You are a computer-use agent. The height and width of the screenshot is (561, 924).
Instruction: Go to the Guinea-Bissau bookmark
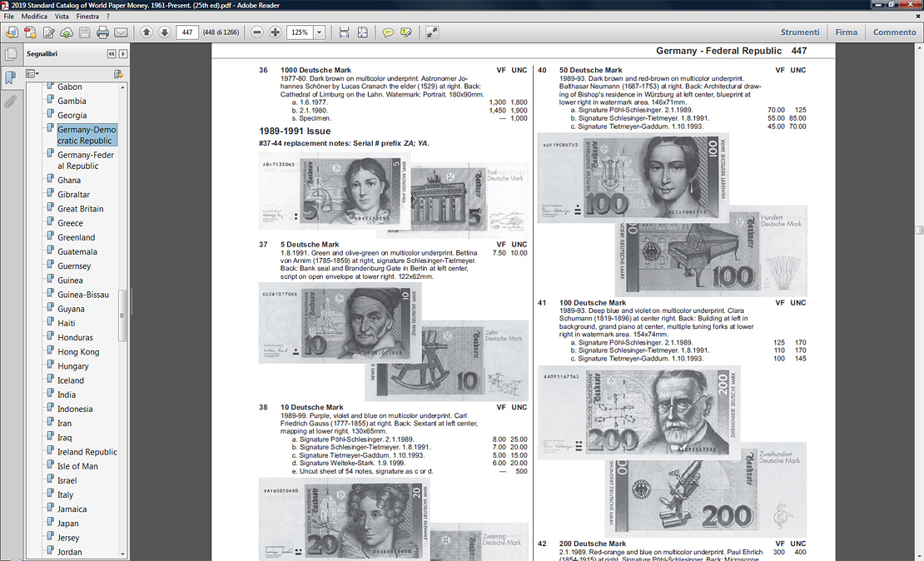pos(83,295)
